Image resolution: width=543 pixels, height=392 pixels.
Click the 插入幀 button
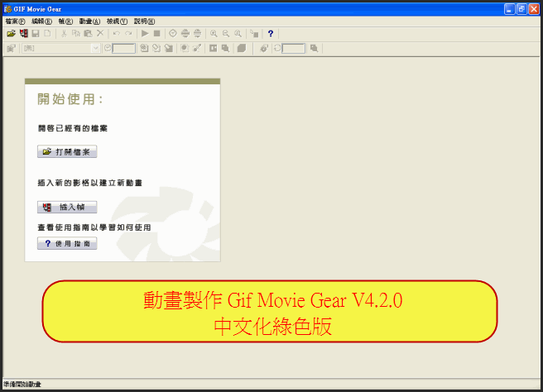(x=68, y=207)
